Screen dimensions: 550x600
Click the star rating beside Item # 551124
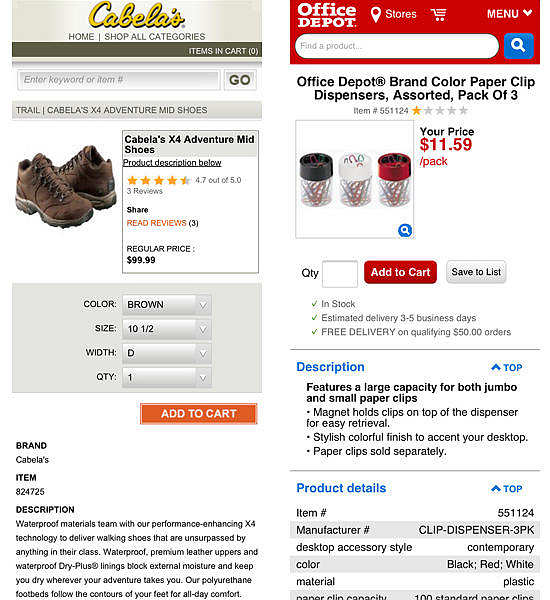coord(440,111)
